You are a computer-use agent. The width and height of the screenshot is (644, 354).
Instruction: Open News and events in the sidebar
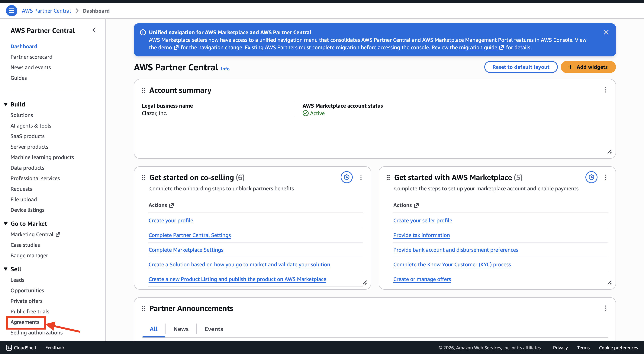tap(31, 67)
